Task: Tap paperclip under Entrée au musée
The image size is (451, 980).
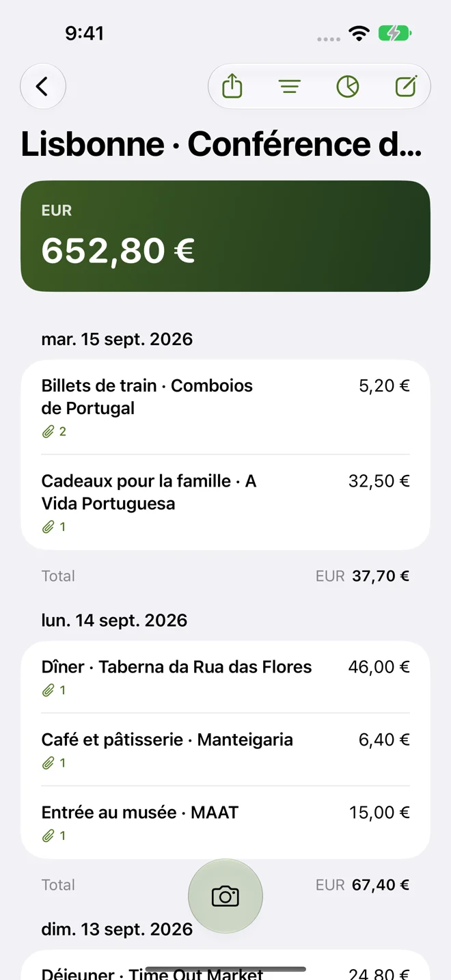Action: [x=54, y=836]
